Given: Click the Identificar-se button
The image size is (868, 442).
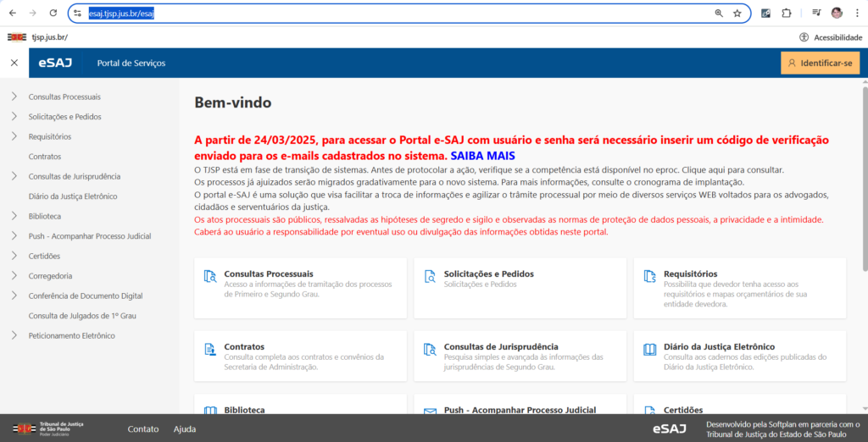Looking at the screenshot, I should pyautogui.click(x=820, y=63).
